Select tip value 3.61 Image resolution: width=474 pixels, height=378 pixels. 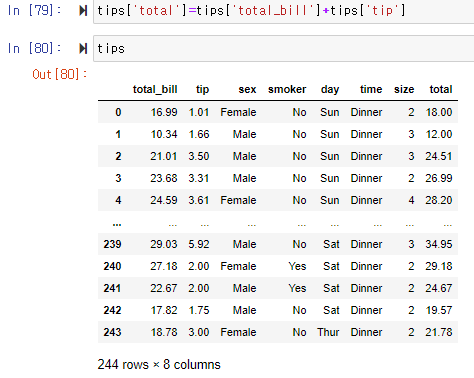[199, 200]
